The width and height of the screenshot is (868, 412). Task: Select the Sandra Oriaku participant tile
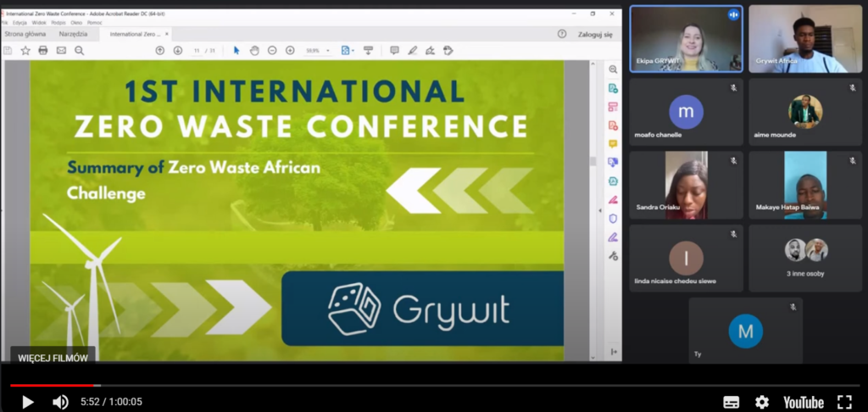[686, 185]
